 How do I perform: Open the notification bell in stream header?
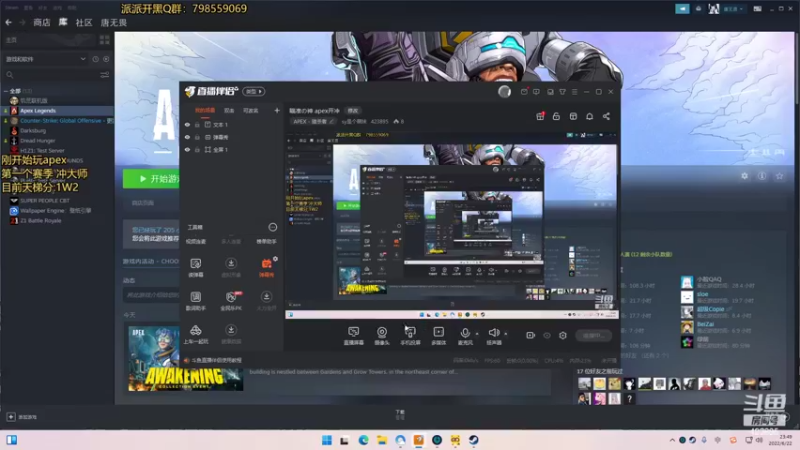click(x=589, y=116)
